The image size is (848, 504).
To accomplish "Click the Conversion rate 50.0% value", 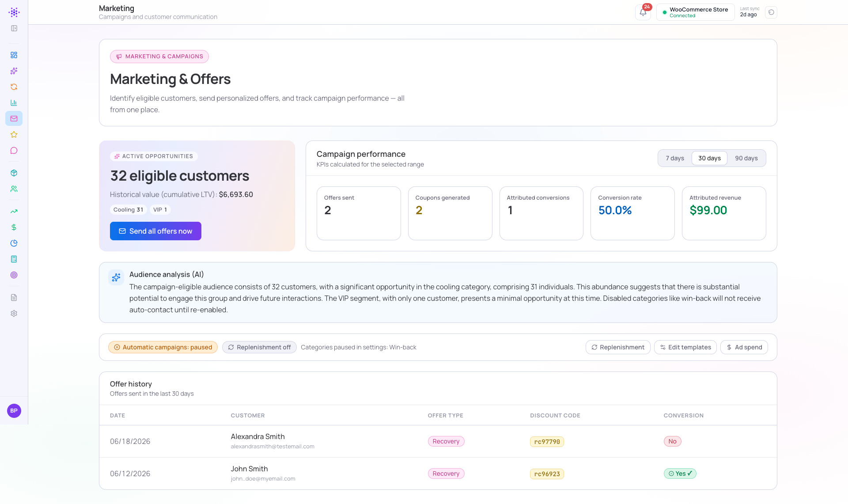I will coord(615,210).
